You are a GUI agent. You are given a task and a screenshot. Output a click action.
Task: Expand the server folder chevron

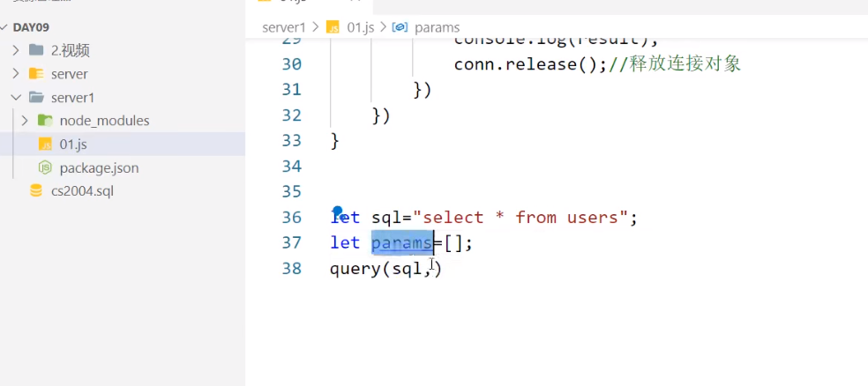coord(16,73)
